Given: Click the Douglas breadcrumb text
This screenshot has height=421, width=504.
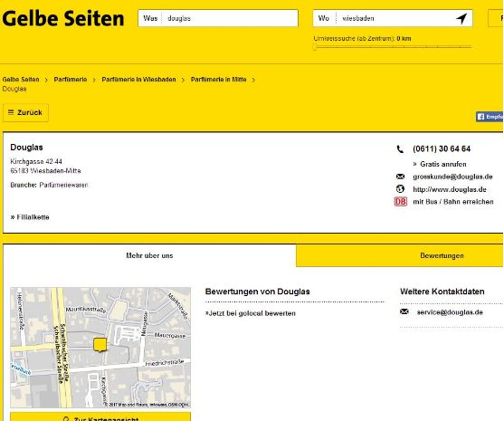Looking at the screenshot, I should (x=14, y=89).
